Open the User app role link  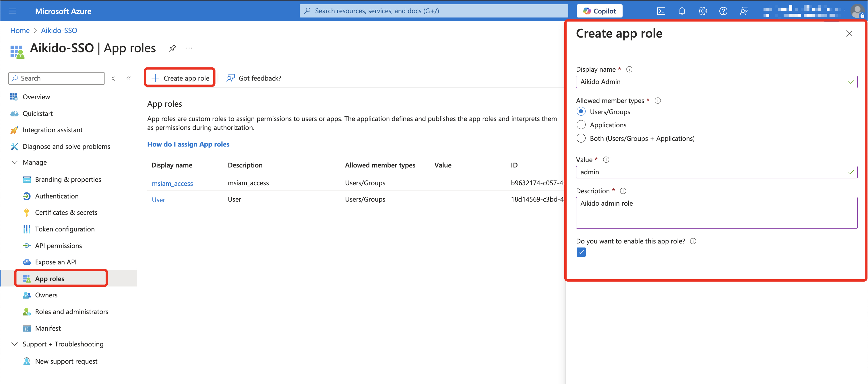[x=158, y=200]
